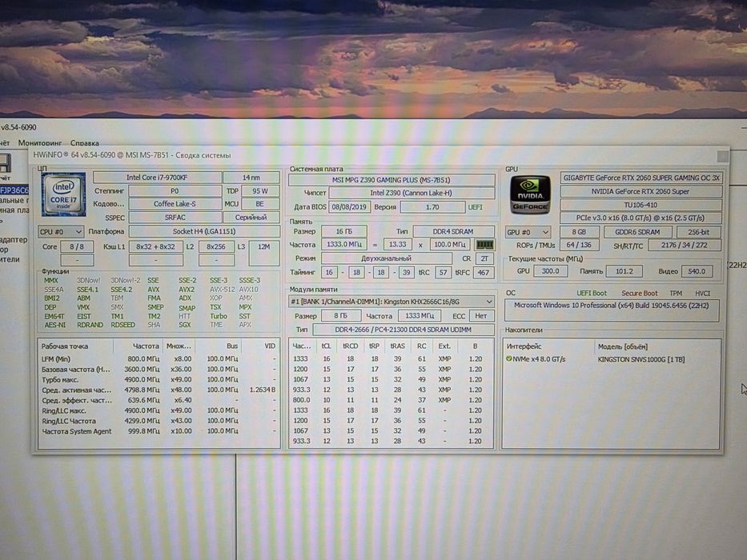747x560 pixels.
Task: Click the AVX2 feature label
Action: click(x=187, y=289)
